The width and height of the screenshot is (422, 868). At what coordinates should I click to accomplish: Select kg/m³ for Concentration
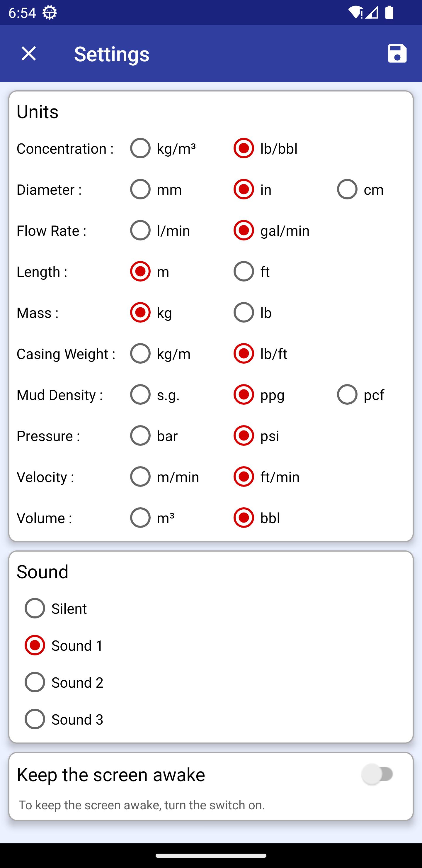click(163, 148)
